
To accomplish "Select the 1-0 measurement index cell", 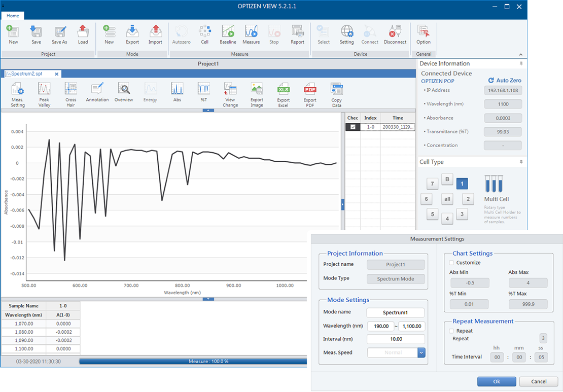I will point(370,127).
